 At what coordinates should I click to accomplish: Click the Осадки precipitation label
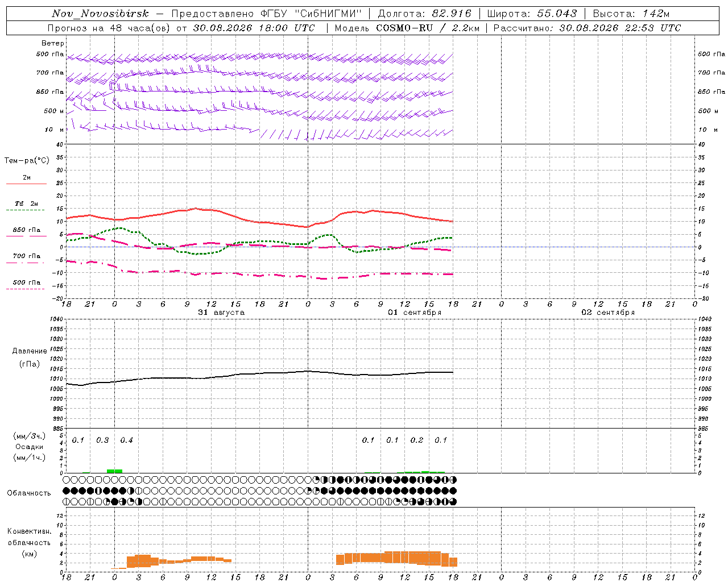coord(30,447)
